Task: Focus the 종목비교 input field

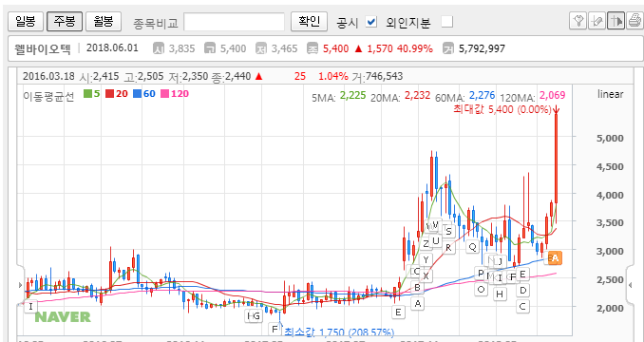Action: (234, 22)
